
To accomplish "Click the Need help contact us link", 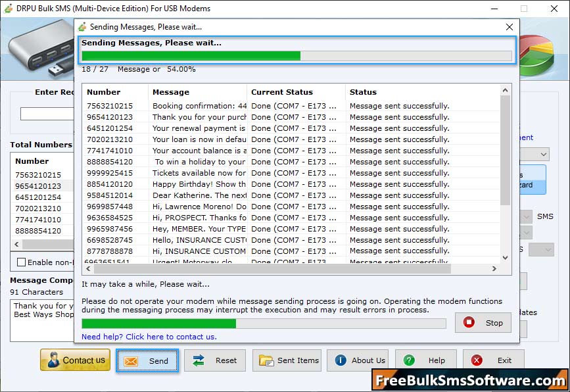I will [x=149, y=337].
